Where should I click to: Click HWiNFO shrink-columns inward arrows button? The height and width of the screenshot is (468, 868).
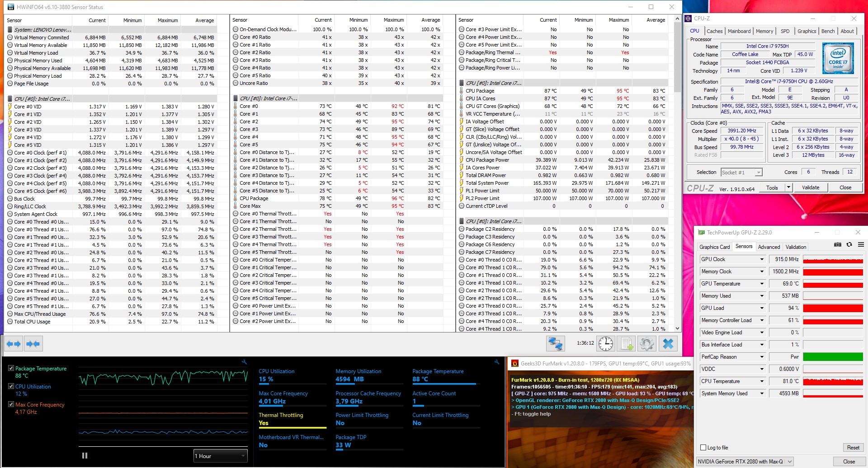click(33, 344)
